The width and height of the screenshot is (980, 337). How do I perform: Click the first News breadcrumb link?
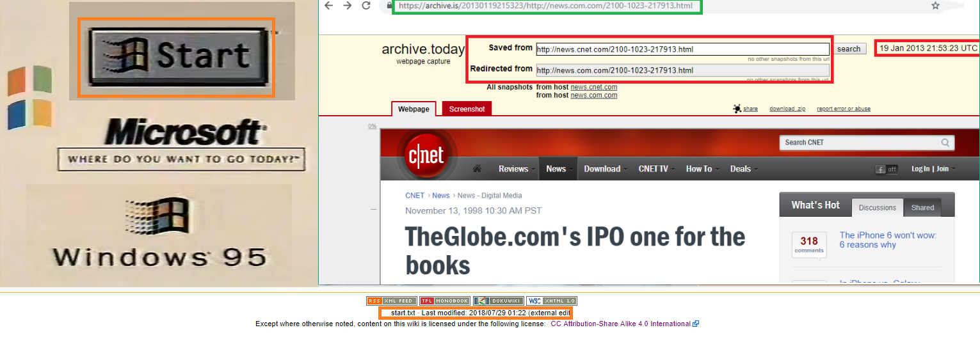(441, 196)
